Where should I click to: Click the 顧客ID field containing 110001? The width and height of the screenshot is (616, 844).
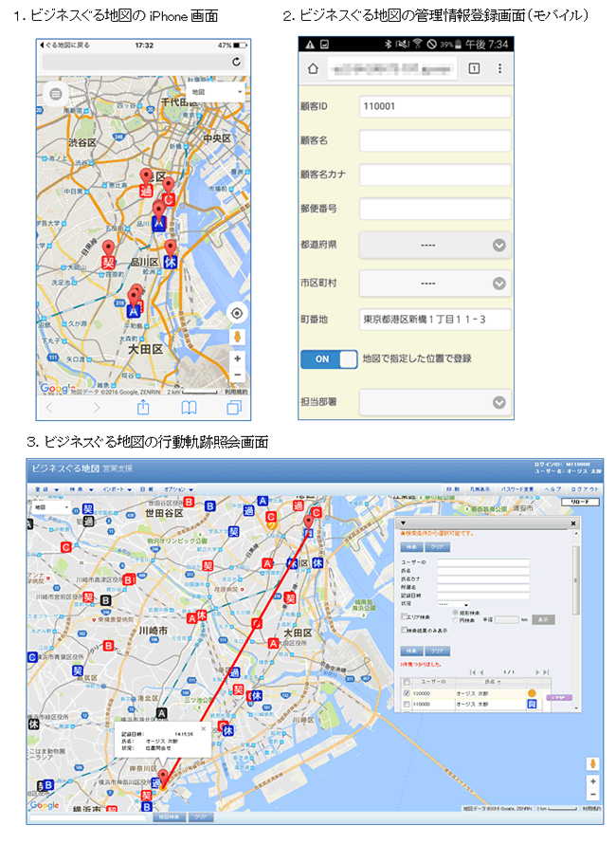435,106
